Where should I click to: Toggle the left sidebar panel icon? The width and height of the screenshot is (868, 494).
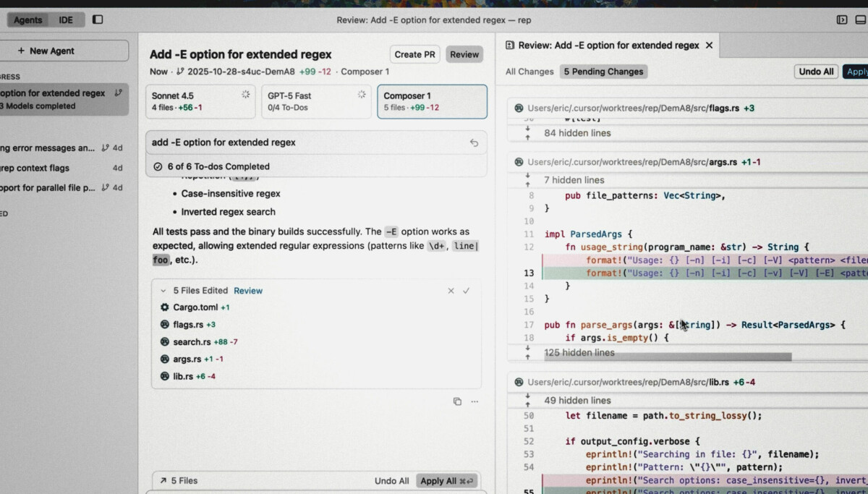(x=98, y=20)
